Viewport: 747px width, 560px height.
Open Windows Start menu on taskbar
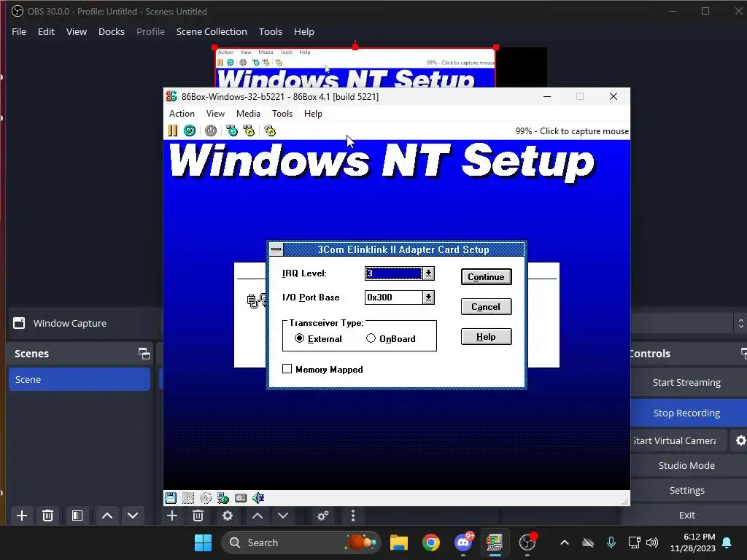(204, 542)
